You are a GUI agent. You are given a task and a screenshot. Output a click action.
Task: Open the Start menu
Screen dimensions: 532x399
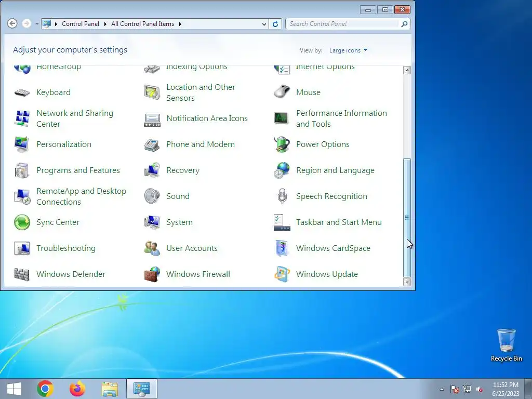(14, 389)
